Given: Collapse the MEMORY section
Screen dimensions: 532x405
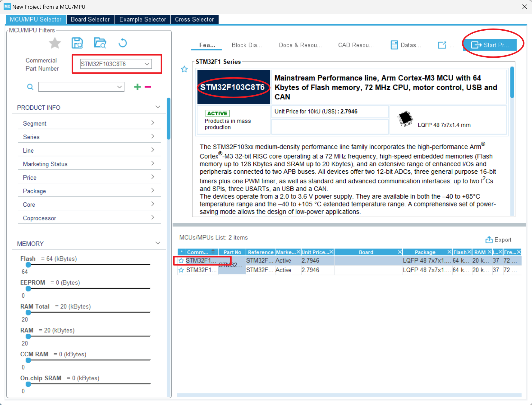Looking at the screenshot, I should coord(158,243).
